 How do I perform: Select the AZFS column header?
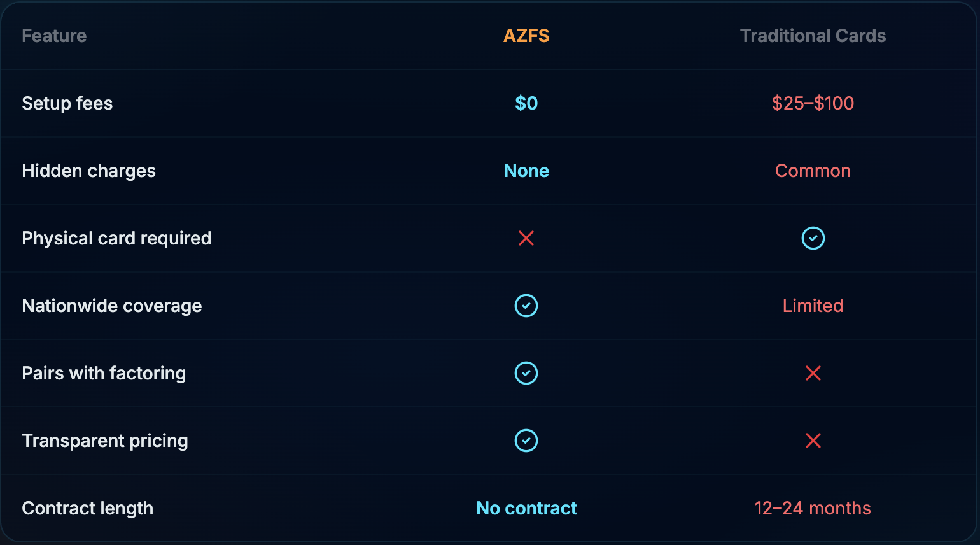click(526, 36)
